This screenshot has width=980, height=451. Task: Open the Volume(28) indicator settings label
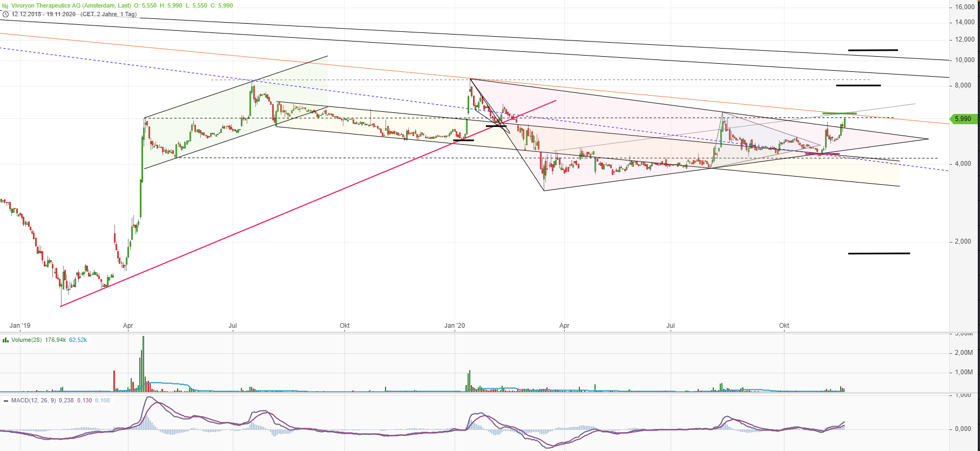(x=27, y=340)
